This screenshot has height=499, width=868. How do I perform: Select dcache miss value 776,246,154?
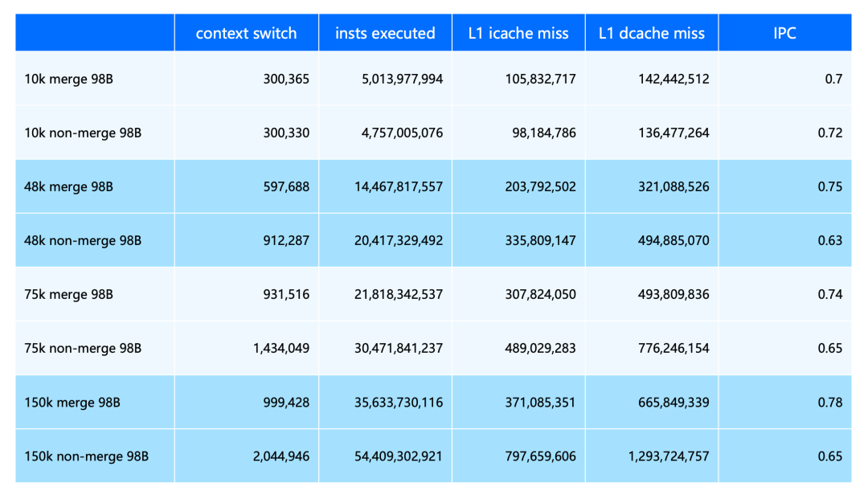(674, 348)
